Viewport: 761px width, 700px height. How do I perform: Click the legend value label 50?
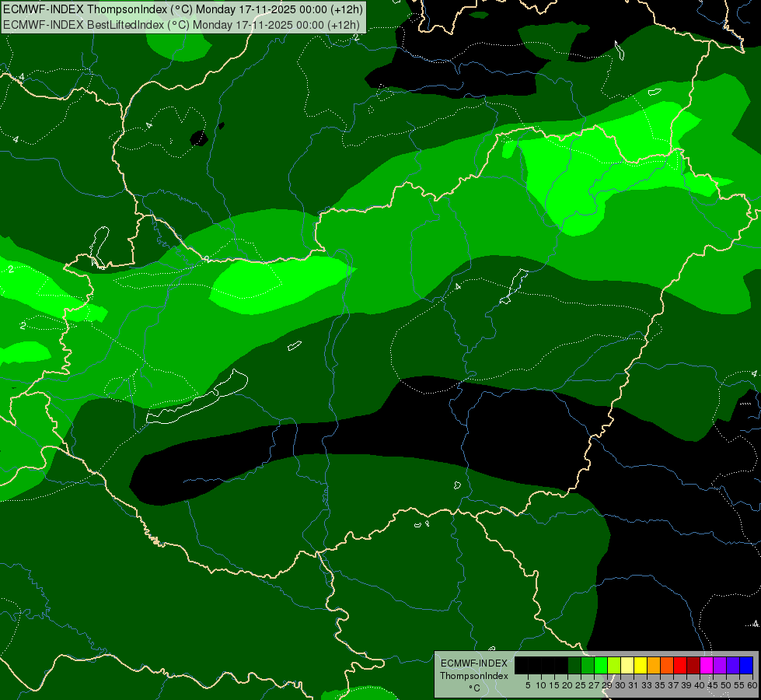coord(726,685)
